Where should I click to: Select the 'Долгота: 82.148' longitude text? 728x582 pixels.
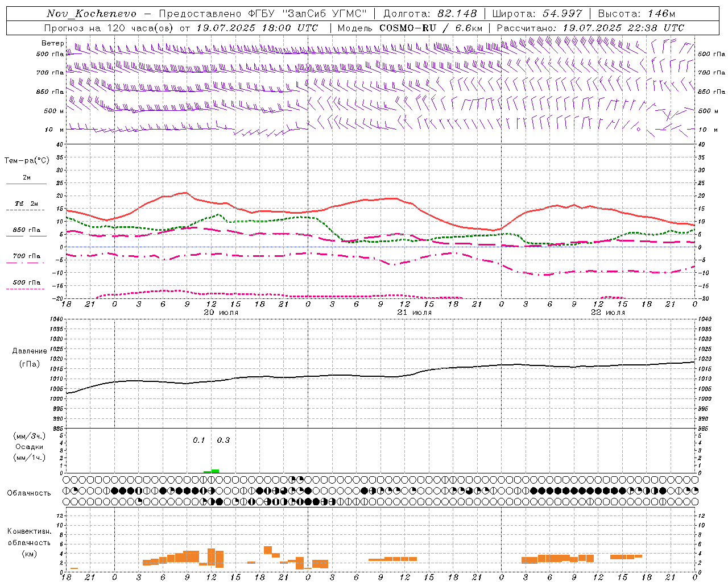(x=430, y=14)
